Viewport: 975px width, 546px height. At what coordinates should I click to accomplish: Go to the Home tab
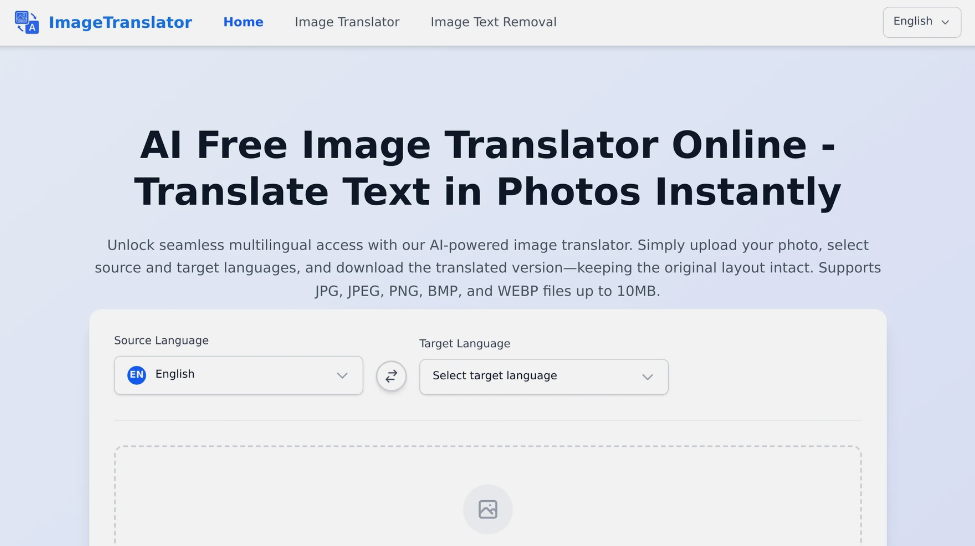pyautogui.click(x=243, y=22)
